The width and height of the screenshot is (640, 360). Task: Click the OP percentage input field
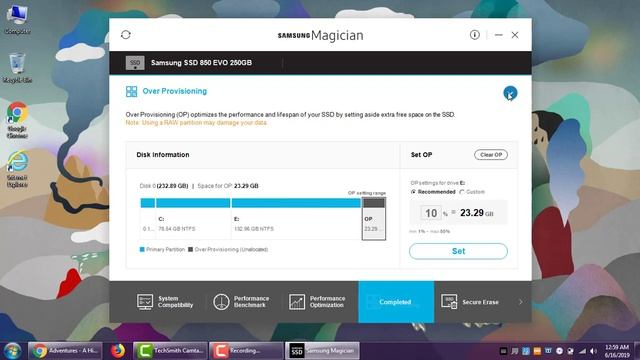tap(431, 213)
